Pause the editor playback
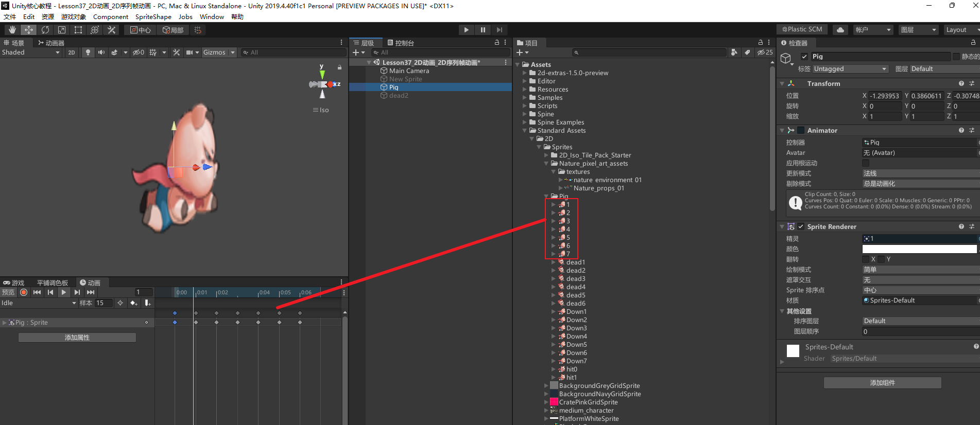This screenshot has width=980, height=425. (483, 30)
